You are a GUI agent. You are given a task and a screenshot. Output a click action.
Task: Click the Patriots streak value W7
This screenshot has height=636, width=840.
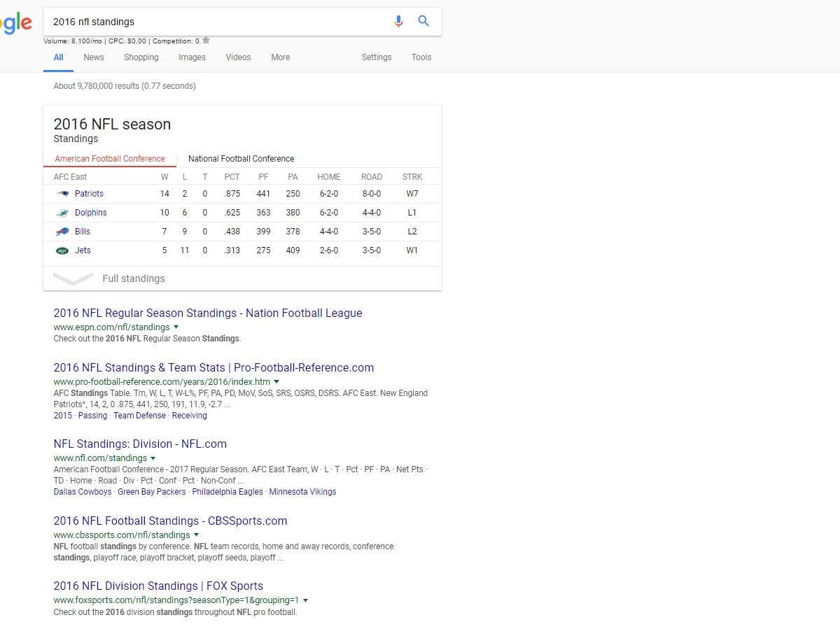pos(412,194)
